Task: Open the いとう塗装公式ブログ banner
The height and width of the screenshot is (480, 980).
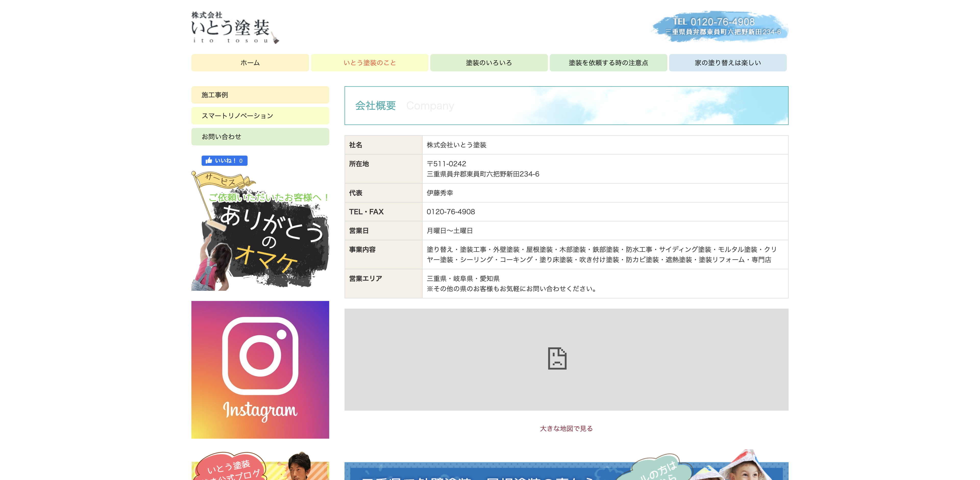Action: (260, 466)
